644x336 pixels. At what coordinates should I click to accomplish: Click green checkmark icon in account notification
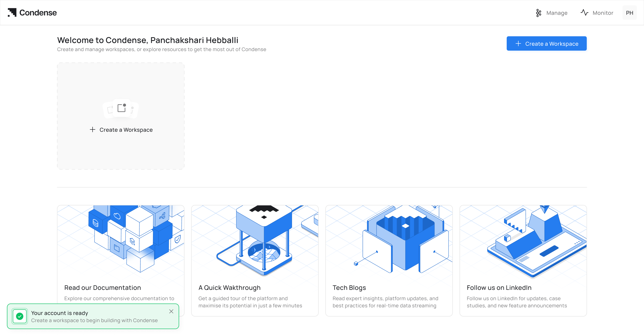pos(20,316)
